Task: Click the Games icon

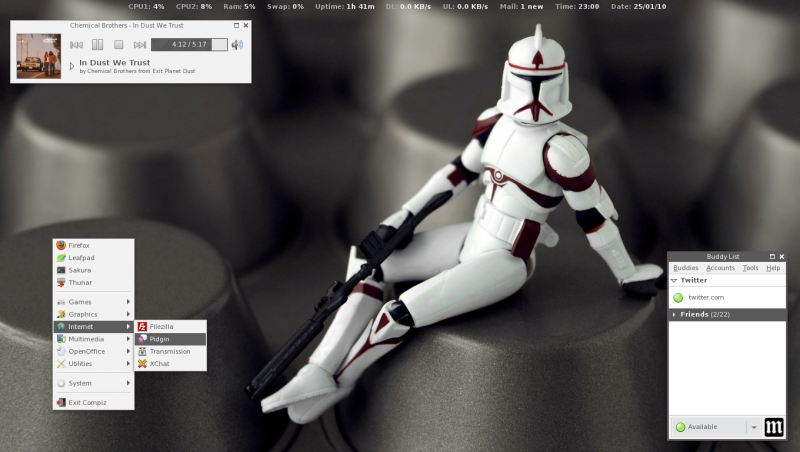Action: point(61,302)
